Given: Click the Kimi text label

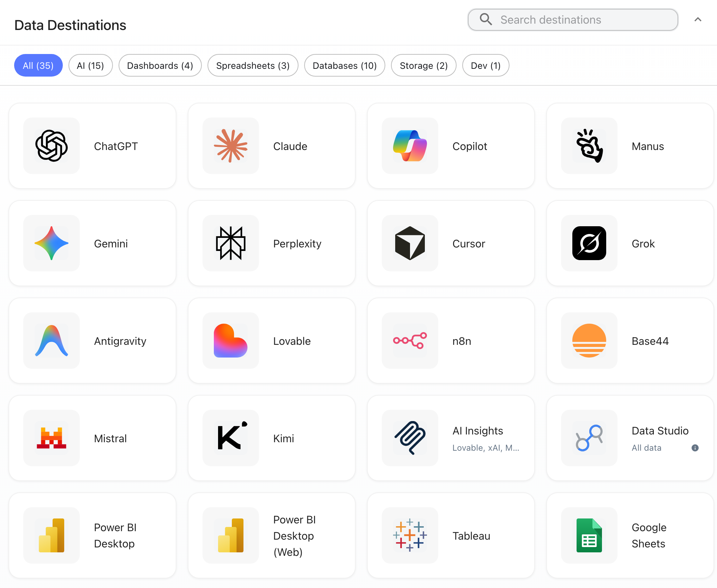Looking at the screenshot, I should (284, 438).
